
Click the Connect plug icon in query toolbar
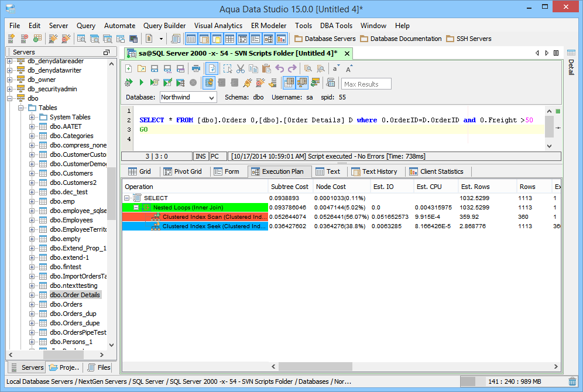[247, 82]
